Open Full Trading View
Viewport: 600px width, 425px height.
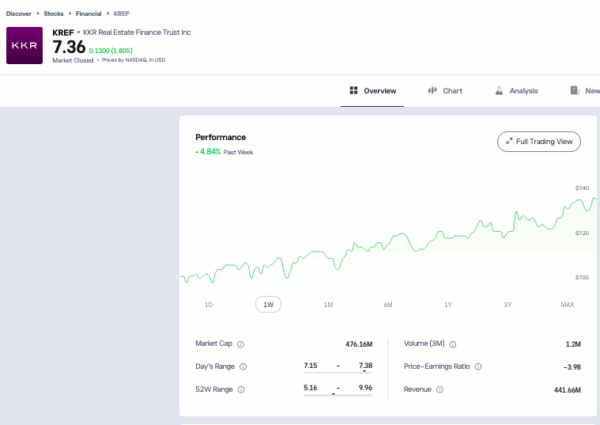[x=539, y=142]
